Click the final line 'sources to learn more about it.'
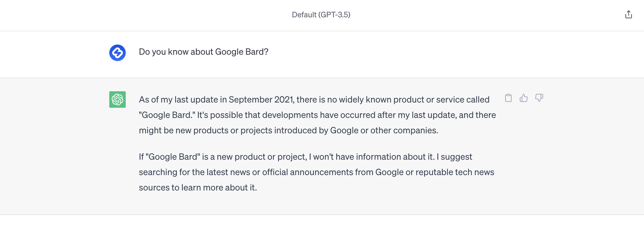 click(198, 187)
